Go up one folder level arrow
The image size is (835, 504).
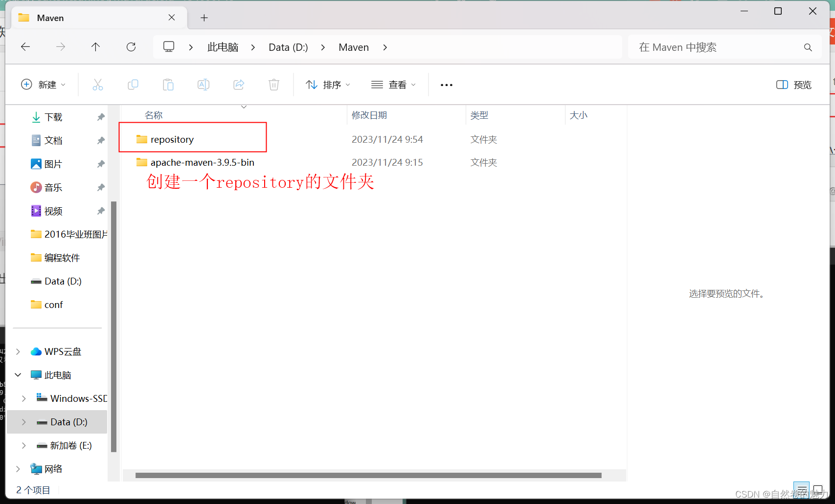click(x=95, y=47)
